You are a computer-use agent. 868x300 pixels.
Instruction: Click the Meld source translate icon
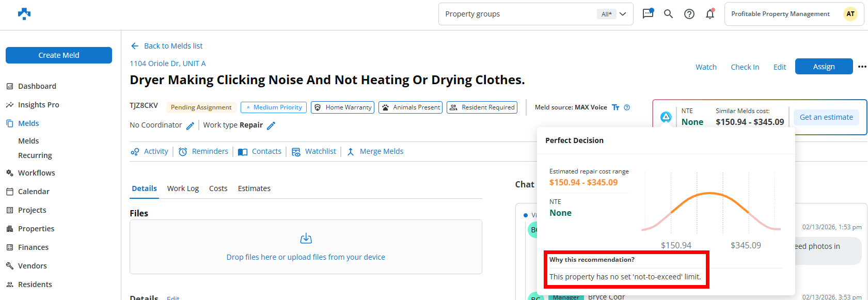point(616,107)
